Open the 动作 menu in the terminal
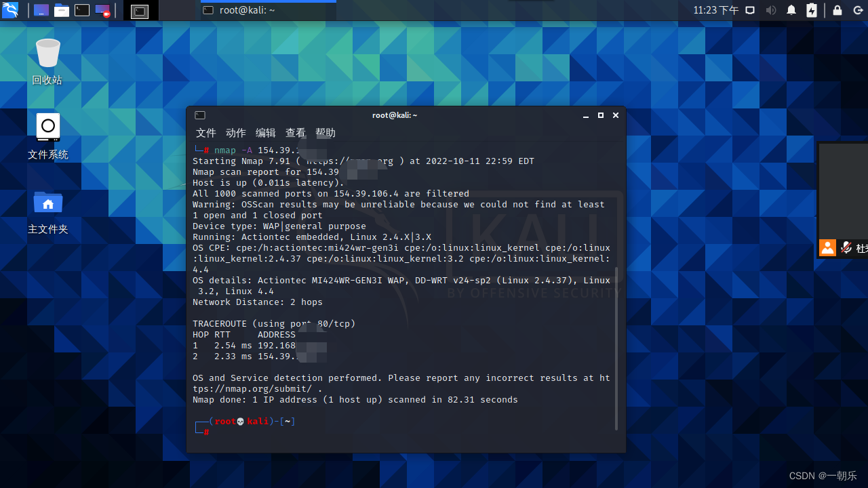This screenshot has height=488, width=868. pos(236,133)
